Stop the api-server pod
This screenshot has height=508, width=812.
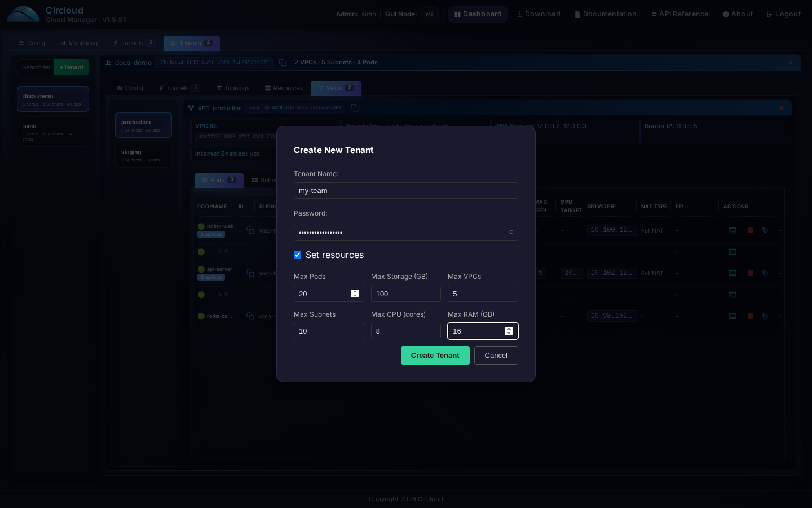pyautogui.click(x=751, y=273)
